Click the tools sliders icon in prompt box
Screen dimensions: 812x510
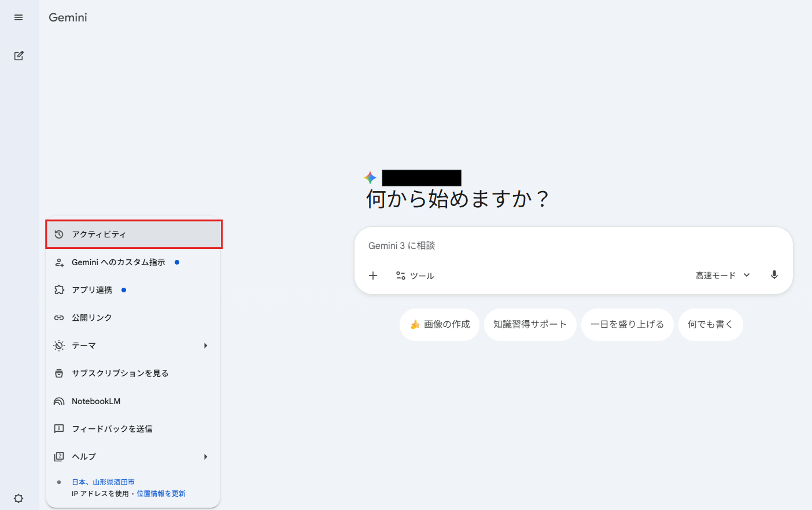coord(401,276)
